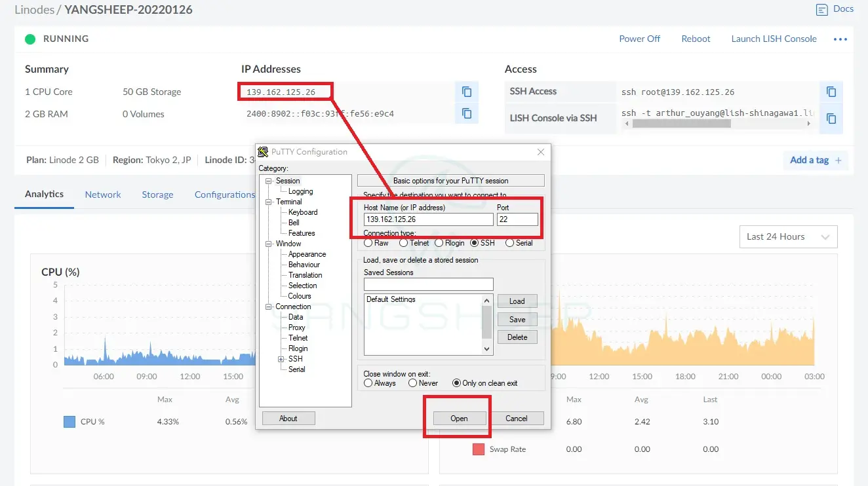This screenshot has width=868, height=486.
Task: Open the three-dot more actions menu
Action: (840, 39)
